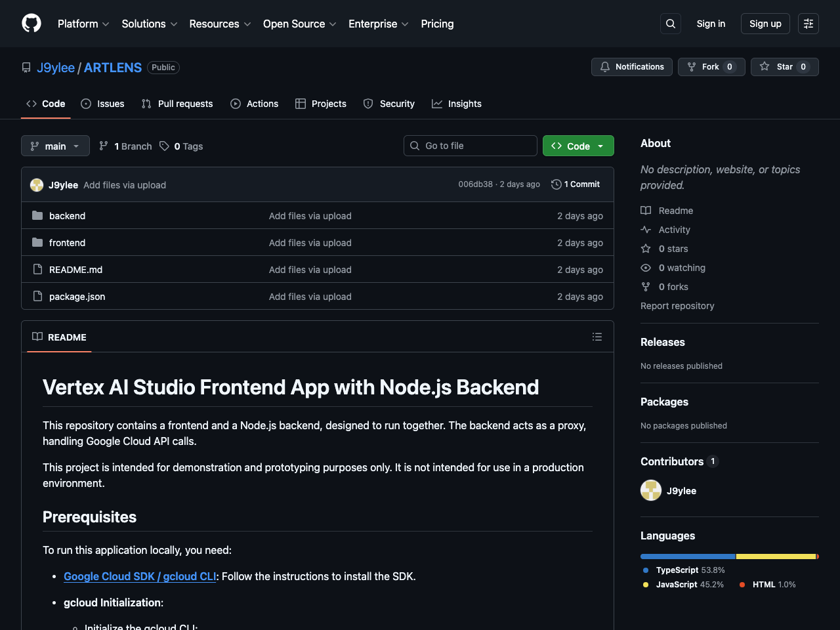The image size is (840, 630).
Task: Open Google Cloud SDK / gcloud CLI link
Action: click(x=140, y=576)
